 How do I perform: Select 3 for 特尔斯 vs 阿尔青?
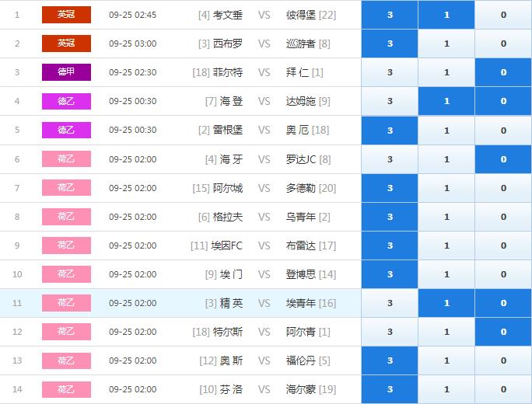390,332
